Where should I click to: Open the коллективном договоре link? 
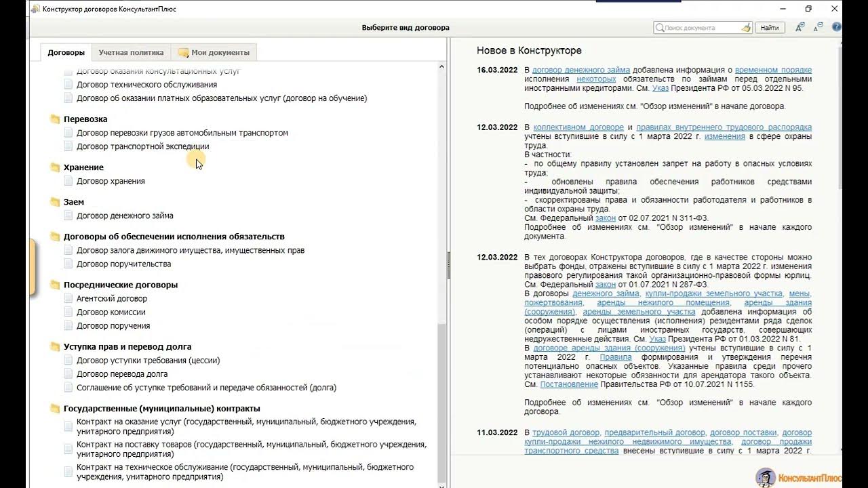tap(578, 127)
